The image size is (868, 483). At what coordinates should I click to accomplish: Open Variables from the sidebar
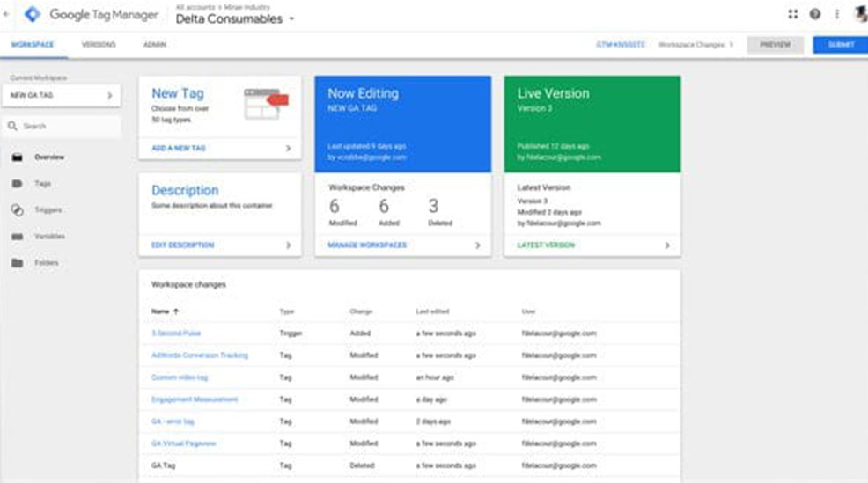(49, 237)
